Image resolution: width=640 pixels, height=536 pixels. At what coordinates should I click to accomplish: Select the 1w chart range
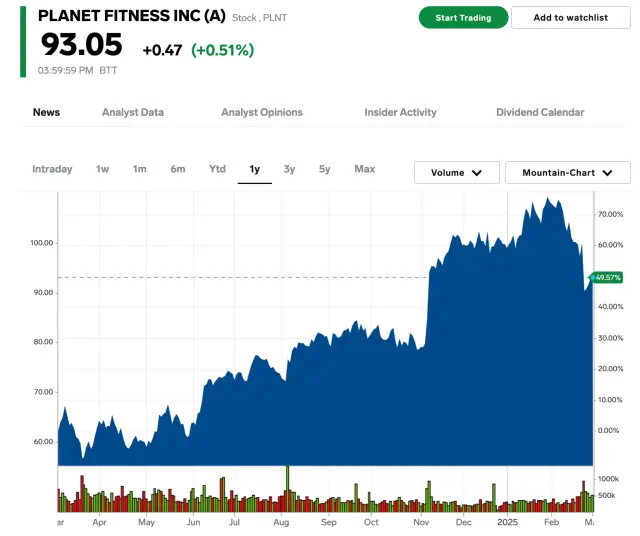[102, 169]
